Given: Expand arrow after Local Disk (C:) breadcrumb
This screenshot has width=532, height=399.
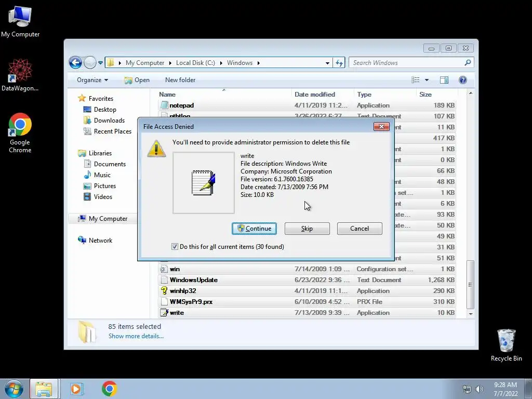Looking at the screenshot, I should click(x=221, y=63).
